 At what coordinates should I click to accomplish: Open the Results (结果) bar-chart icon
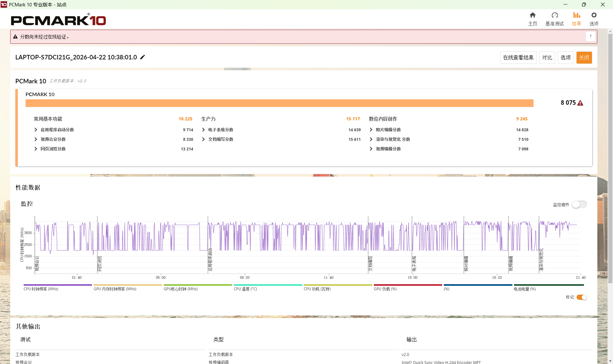pos(576,15)
